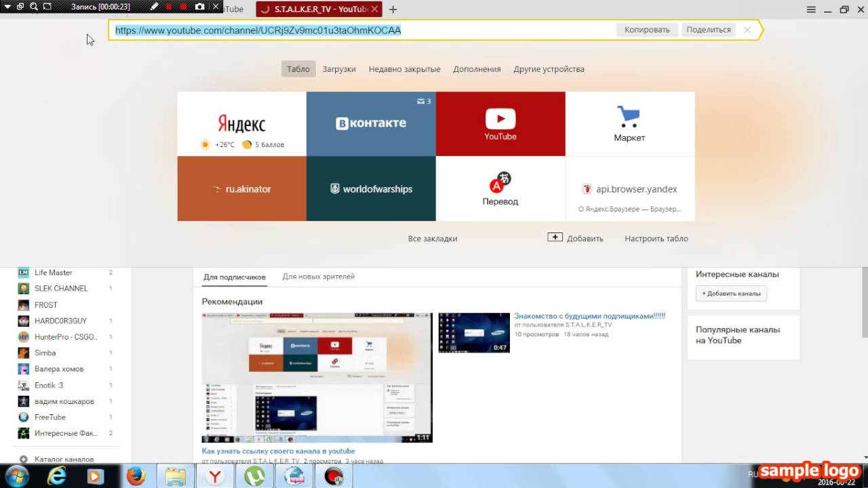Open Windows Media Player on the taskbar

click(96, 476)
